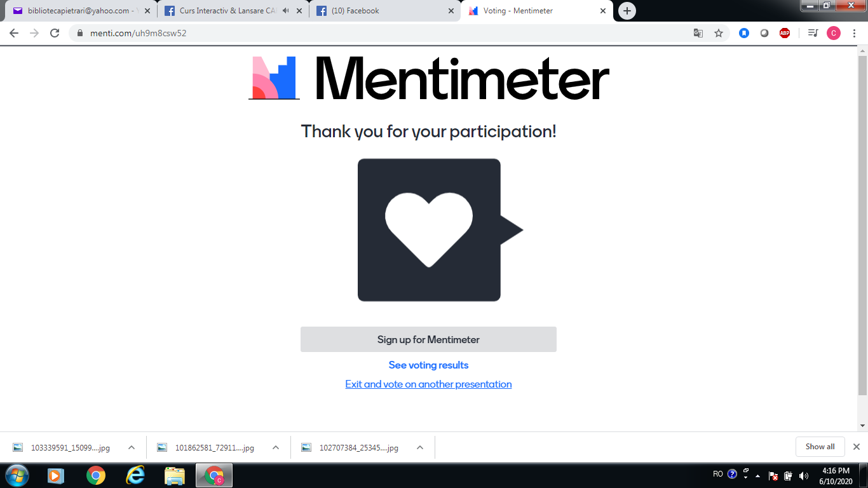Image resolution: width=868 pixels, height=488 pixels.
Task: Go back to the previous page
Action: coord(14,33)
